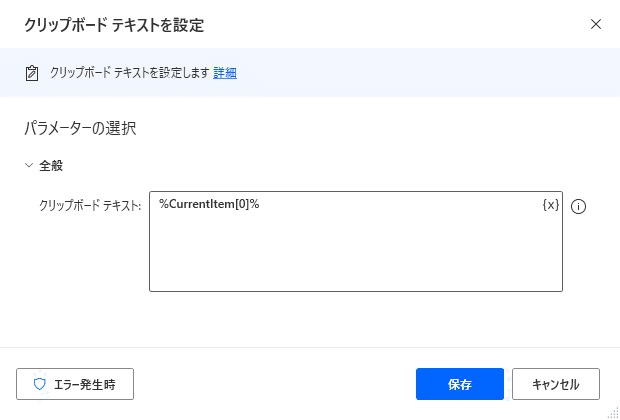Screen dimensions: 620x420
Task: Click the 保存 button
Action: [460, 384]
